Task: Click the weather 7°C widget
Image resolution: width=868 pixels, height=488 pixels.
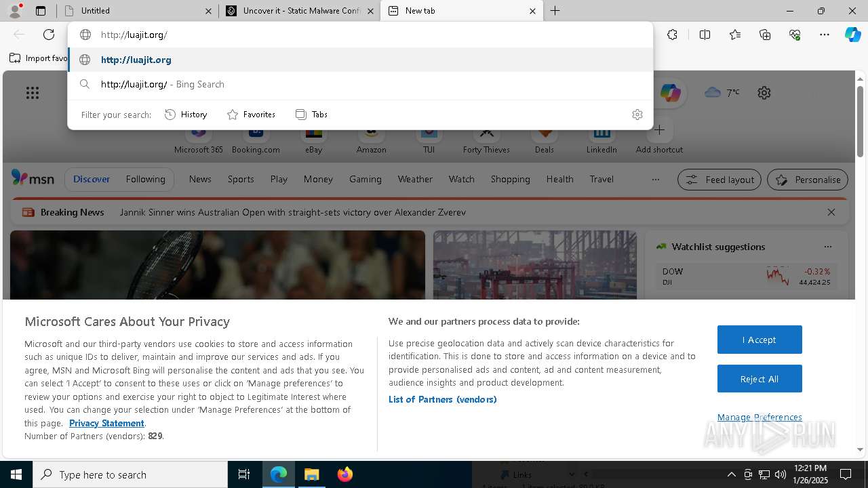Action: pos(722,92)
